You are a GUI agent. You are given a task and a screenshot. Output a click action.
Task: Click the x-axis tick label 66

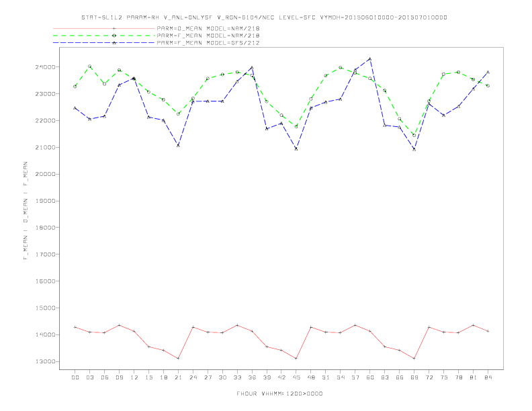coord(400,377)
